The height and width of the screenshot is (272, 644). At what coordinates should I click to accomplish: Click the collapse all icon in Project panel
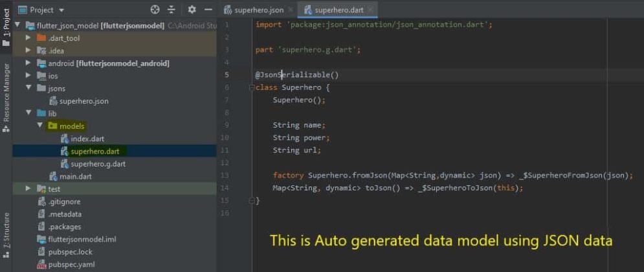coord(172,10)
